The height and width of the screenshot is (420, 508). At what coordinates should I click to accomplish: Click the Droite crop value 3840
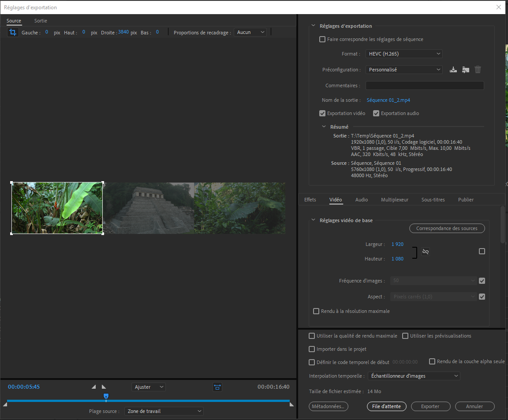[x=123, y=32]
